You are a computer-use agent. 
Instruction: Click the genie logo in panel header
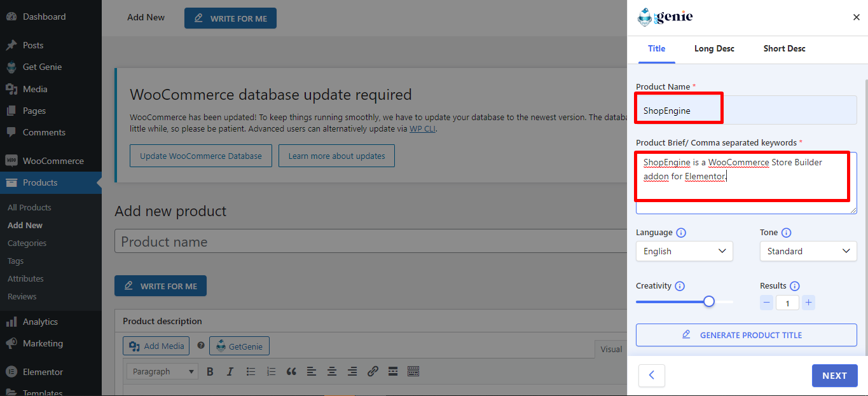coord(665,17)
